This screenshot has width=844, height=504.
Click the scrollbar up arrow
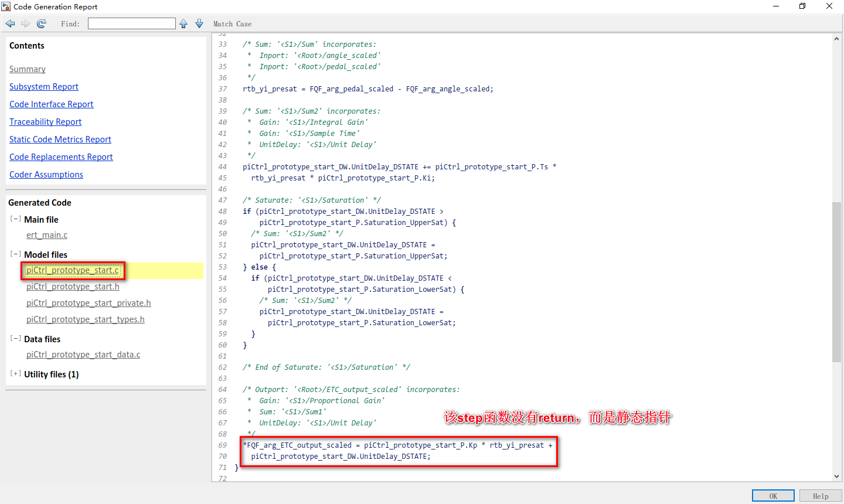[836, 38]
